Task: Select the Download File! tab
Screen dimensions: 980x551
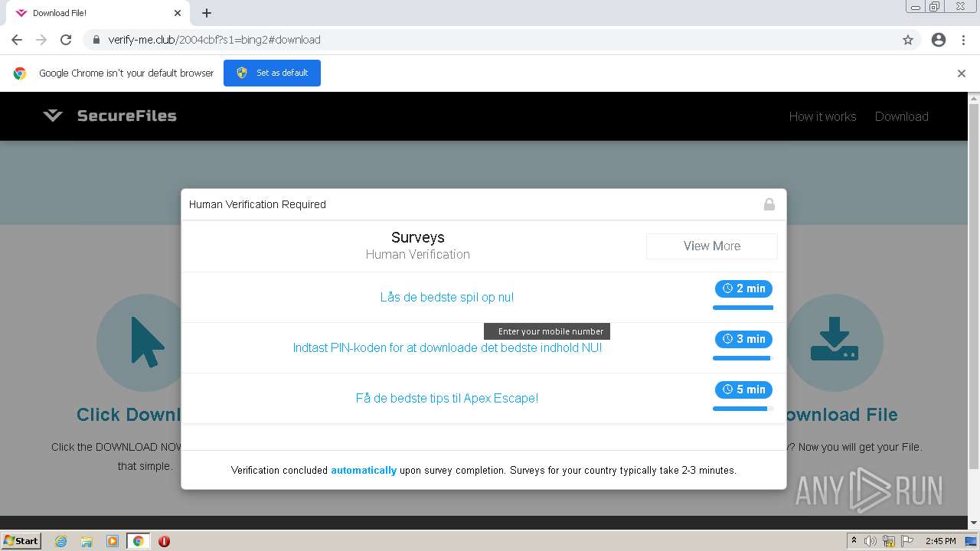Action: pyautogui.click(x=96, y=13)
